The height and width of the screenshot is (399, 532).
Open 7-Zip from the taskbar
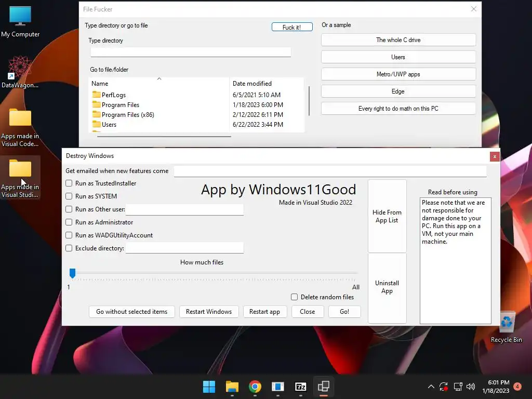click(x=301, y=387)
